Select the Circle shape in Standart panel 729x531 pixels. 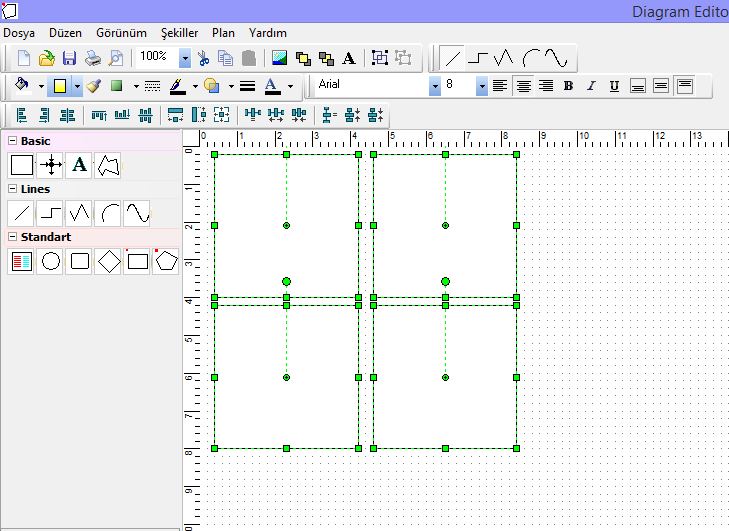(x=51, y=261)
